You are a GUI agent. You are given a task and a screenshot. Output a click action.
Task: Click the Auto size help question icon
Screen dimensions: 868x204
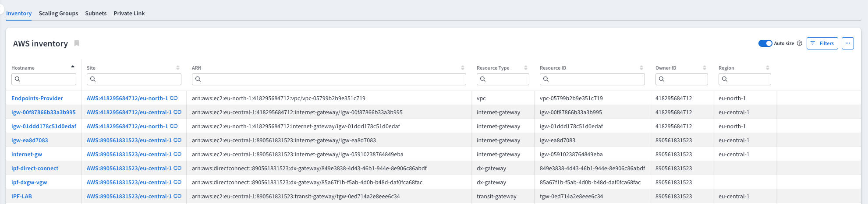click(799, 43)
